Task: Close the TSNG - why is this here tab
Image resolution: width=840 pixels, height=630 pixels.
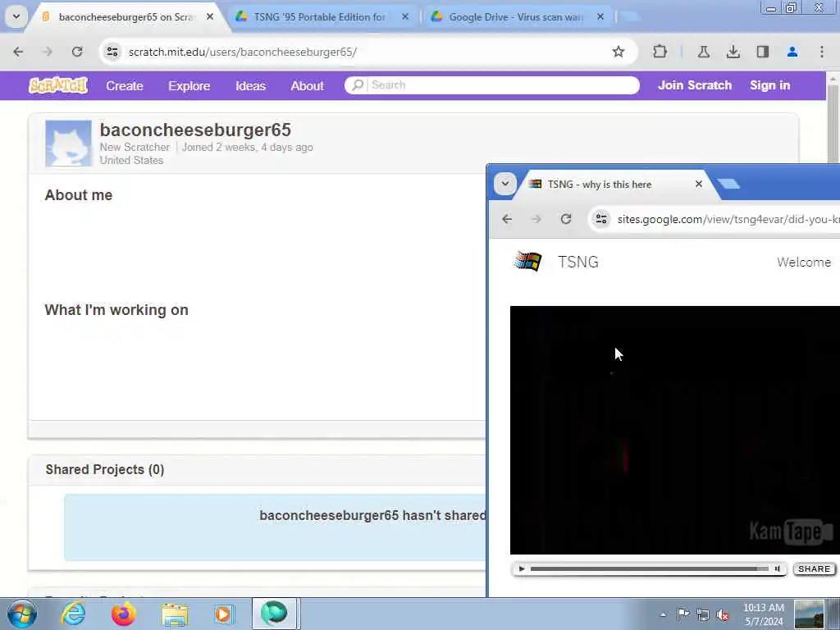Action: (699, 184)
